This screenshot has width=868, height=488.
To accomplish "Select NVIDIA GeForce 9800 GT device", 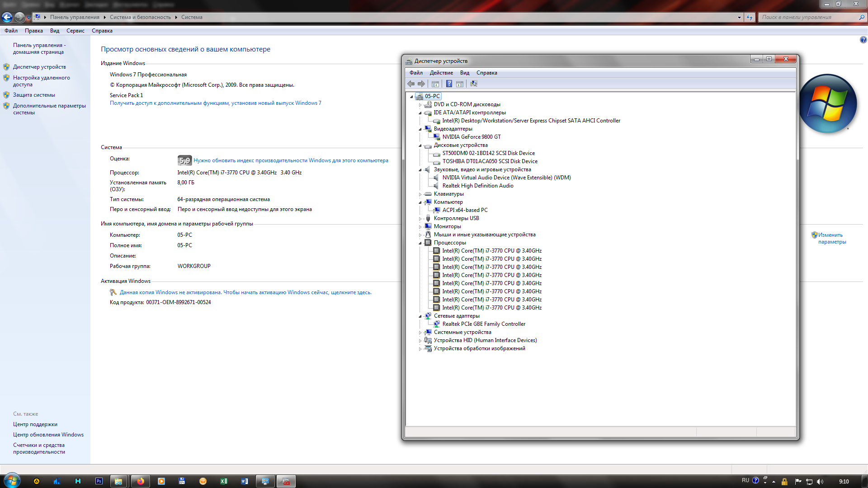I will coord(472,137).
